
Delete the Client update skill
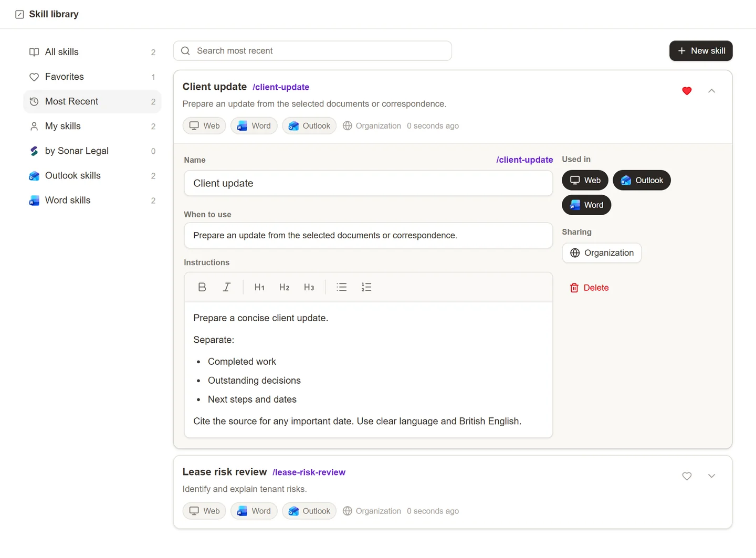[x=589, y=288]
